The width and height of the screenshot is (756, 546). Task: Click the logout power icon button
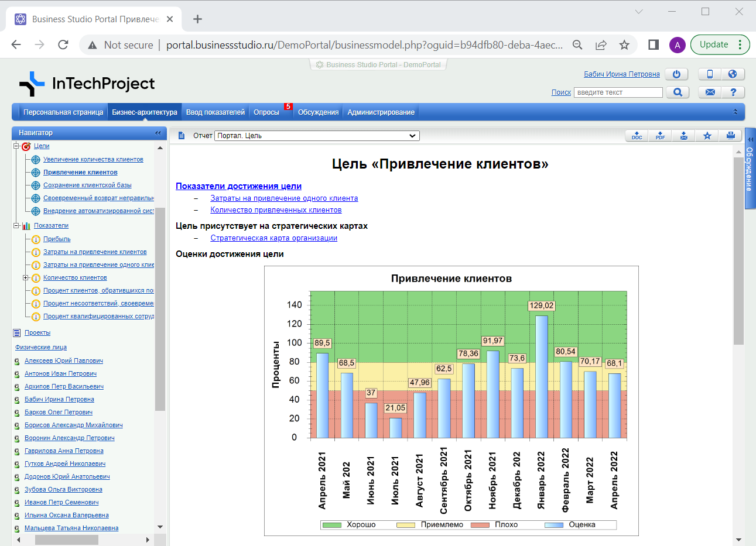tap(676, 74)
